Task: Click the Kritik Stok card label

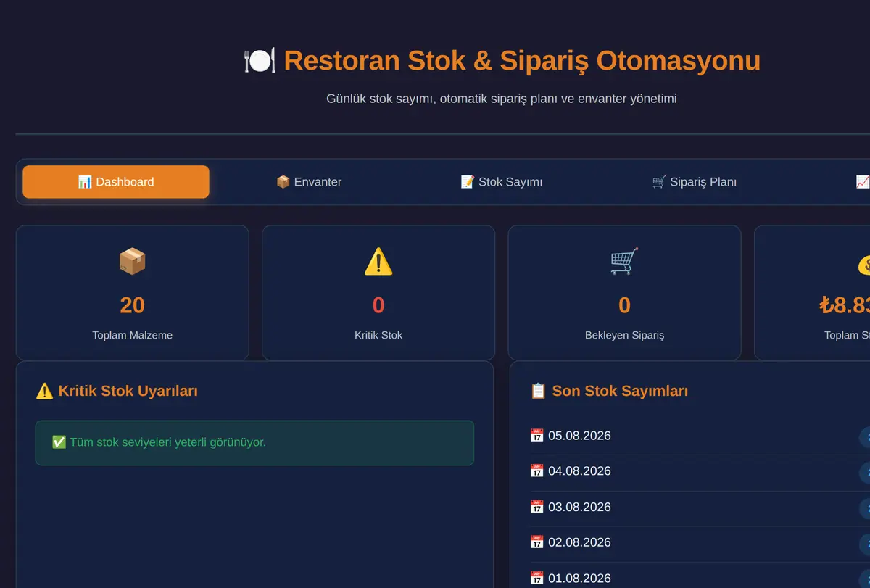Action: [x=378, y=336]
